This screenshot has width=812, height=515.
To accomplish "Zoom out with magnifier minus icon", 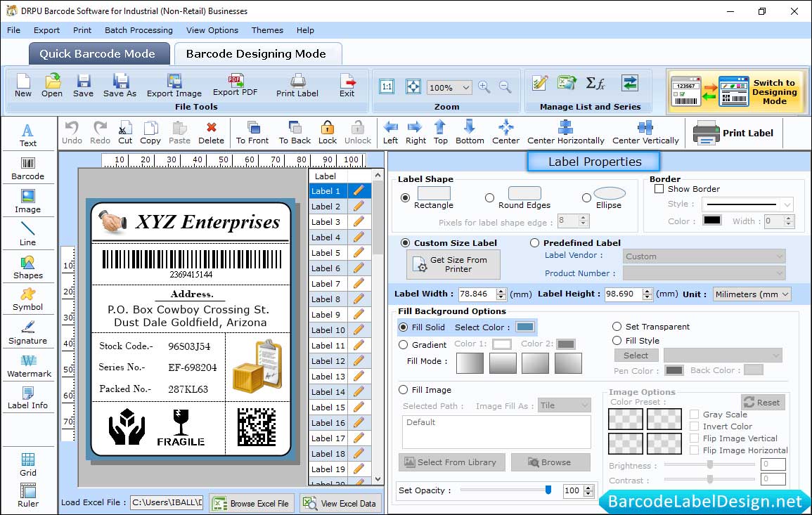I will point(505,87).
